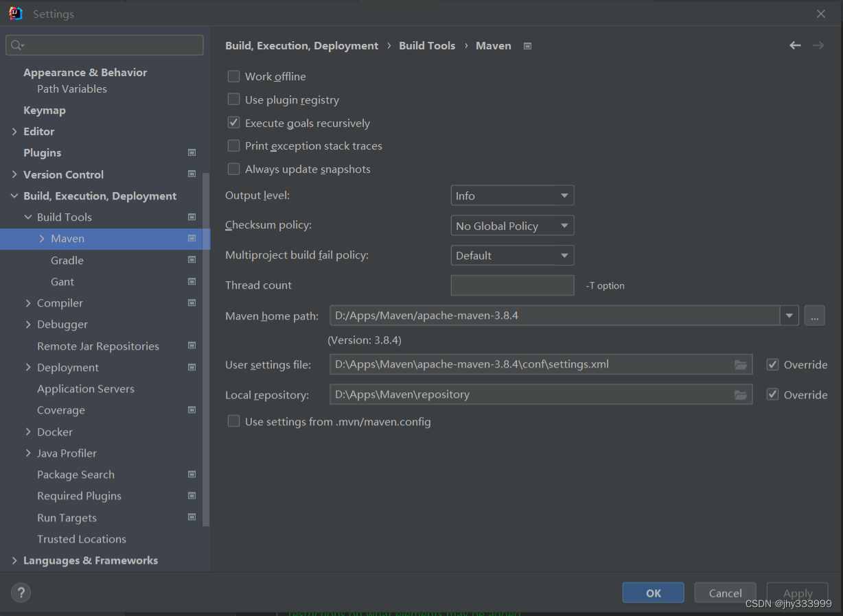This screenshot has height=616, width=843.
Task: Click the IntelliJ IDEA logo in the title bar
Action: pyautogui.click(x=15, y=13)
